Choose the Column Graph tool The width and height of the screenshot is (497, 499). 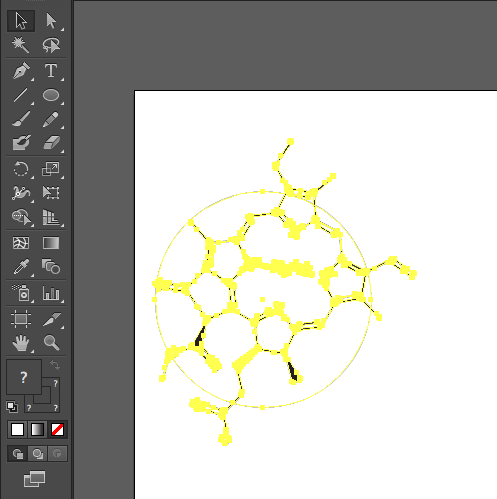pos(51,293)
